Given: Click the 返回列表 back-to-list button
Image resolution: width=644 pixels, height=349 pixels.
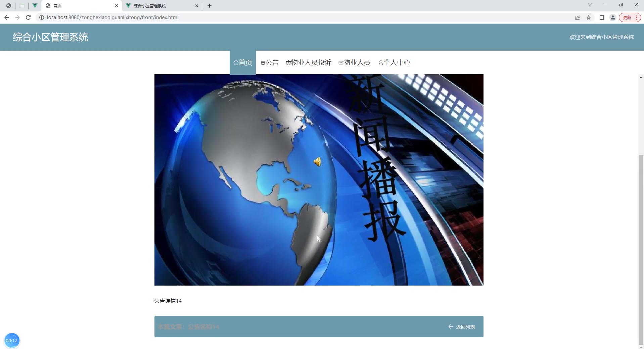Looking at the screenshot, I should [x=462, y=327].
